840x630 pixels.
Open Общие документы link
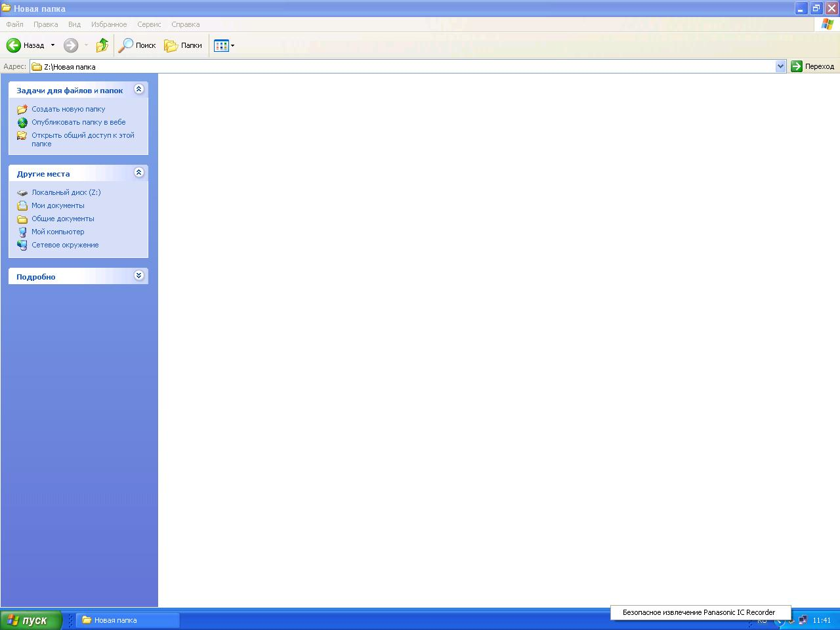[63, 219]
